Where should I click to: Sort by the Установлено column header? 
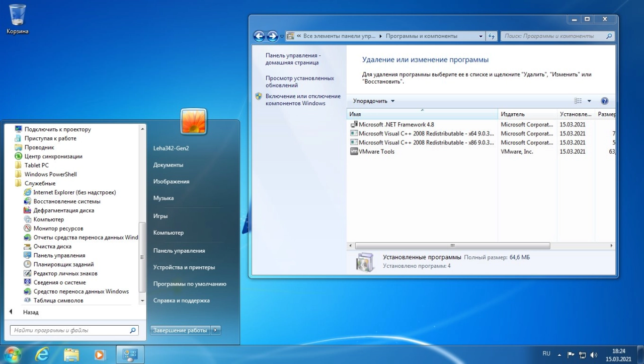576,114
